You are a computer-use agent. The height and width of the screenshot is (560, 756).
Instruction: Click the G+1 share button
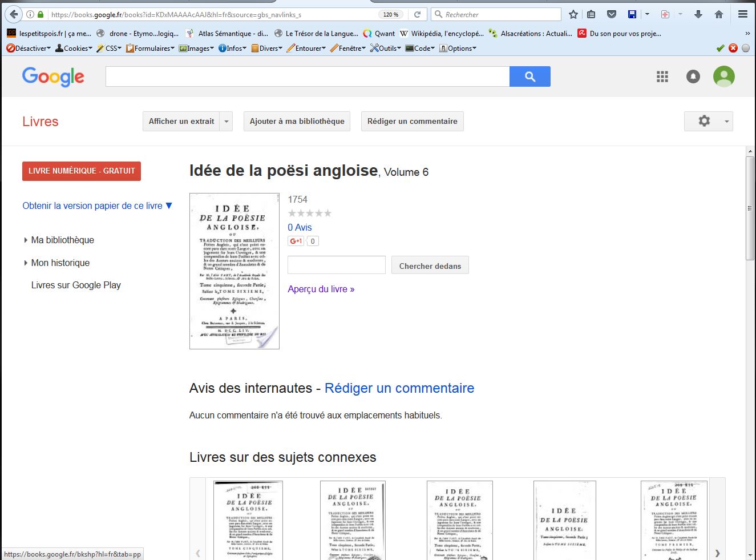click(296, 241)
